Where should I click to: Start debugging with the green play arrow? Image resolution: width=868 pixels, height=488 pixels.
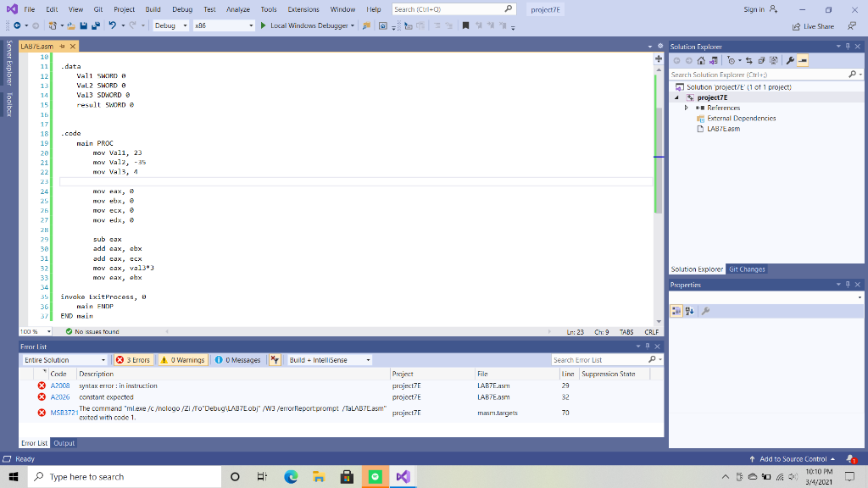click(264, 25)
